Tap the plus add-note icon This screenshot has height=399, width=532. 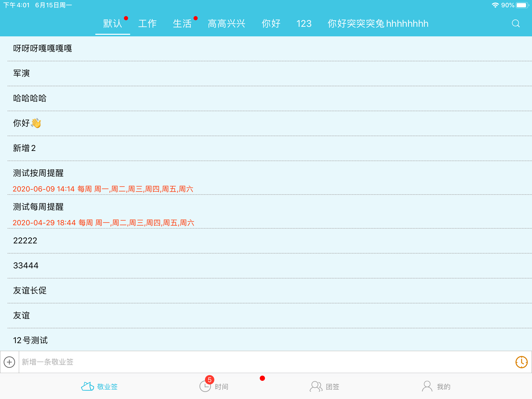(9, 362)
